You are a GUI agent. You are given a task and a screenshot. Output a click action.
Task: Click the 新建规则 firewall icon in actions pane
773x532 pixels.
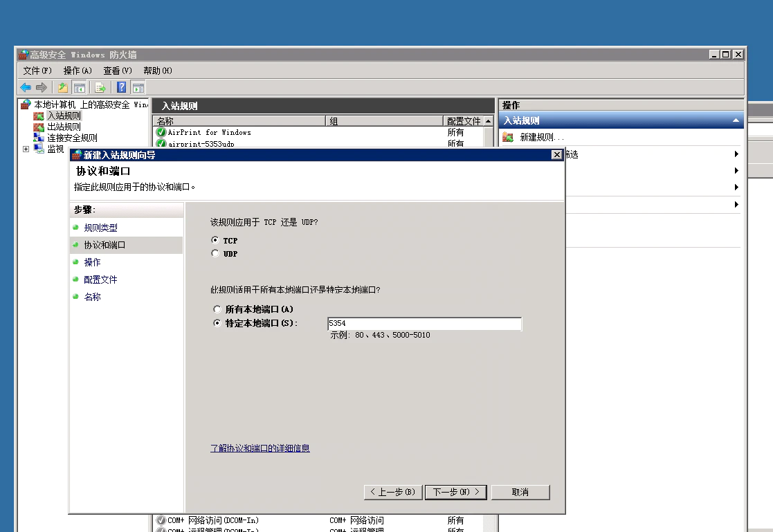(509, 137)
